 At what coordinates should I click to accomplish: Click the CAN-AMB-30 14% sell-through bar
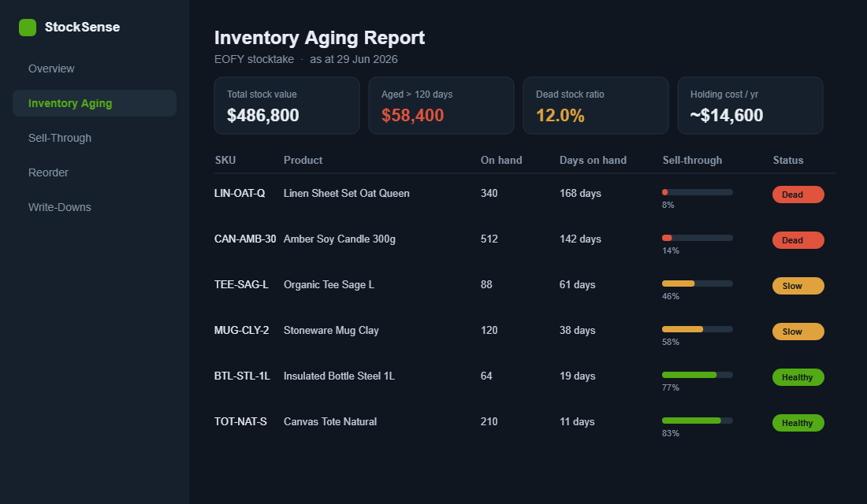(698, 238)
